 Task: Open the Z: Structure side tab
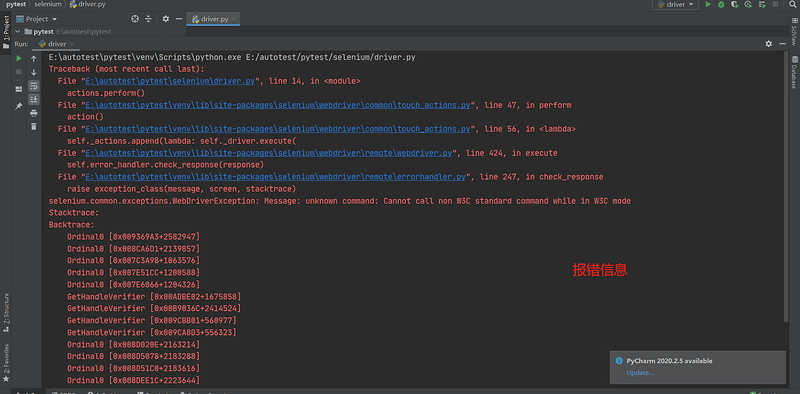pos(6,312)
